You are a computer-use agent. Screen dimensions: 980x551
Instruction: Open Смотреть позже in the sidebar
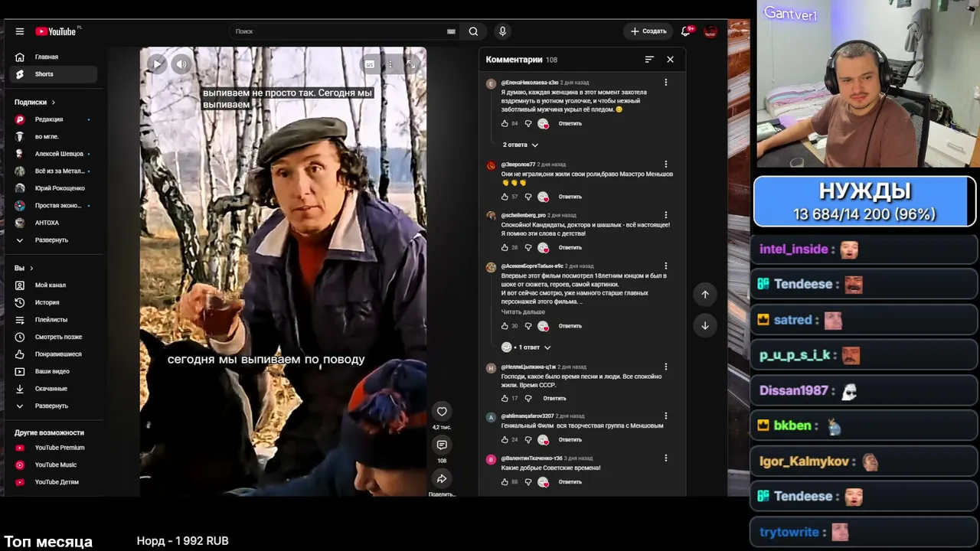click(x=54, y=337)
